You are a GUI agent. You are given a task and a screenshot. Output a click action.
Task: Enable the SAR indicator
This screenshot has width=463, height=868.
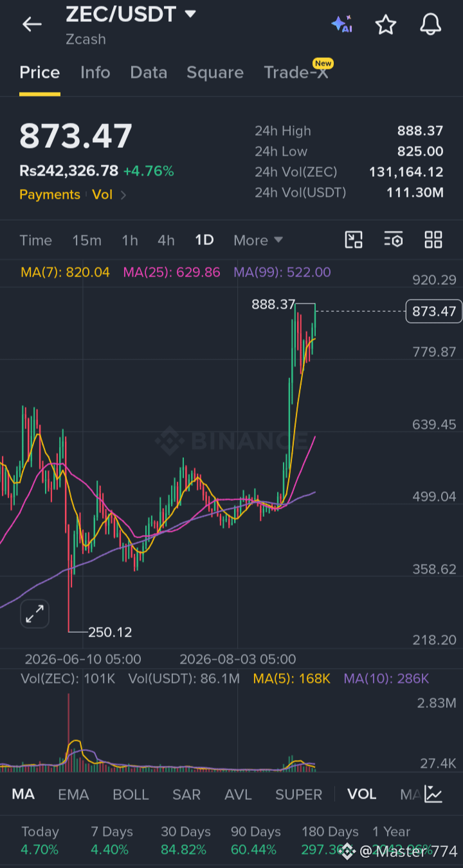[x=186, y=795]
